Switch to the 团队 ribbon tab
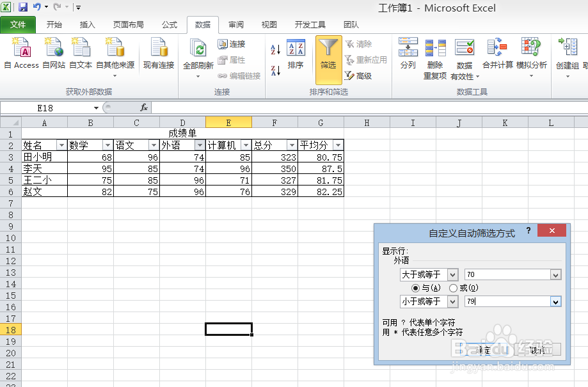 [351, 25]
